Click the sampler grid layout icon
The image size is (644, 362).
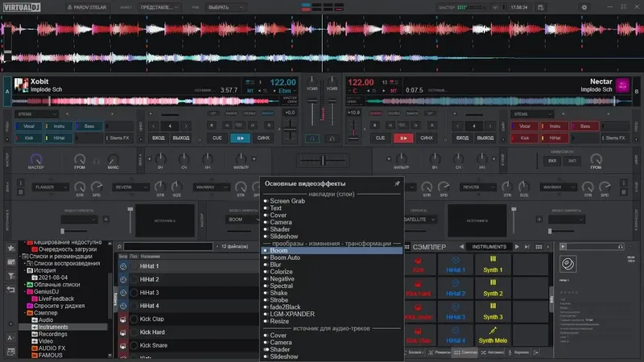point(539,247)
